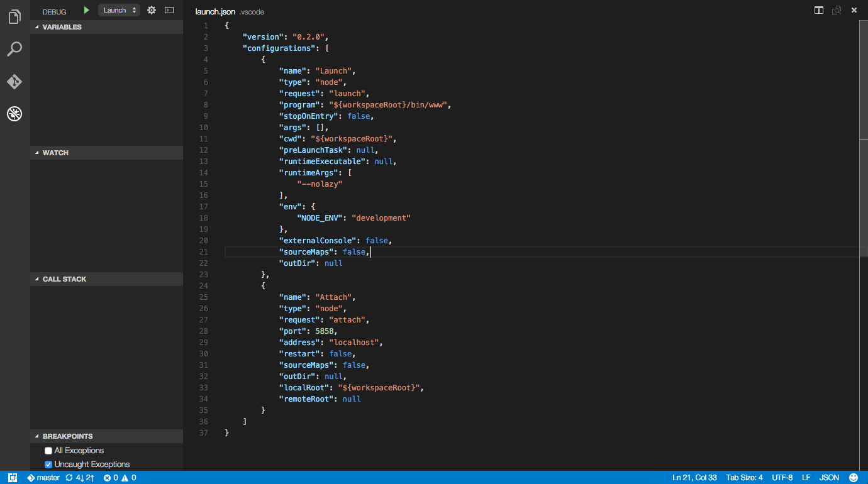
Task: Split the editor with the split icon
Action: point(819,10)
